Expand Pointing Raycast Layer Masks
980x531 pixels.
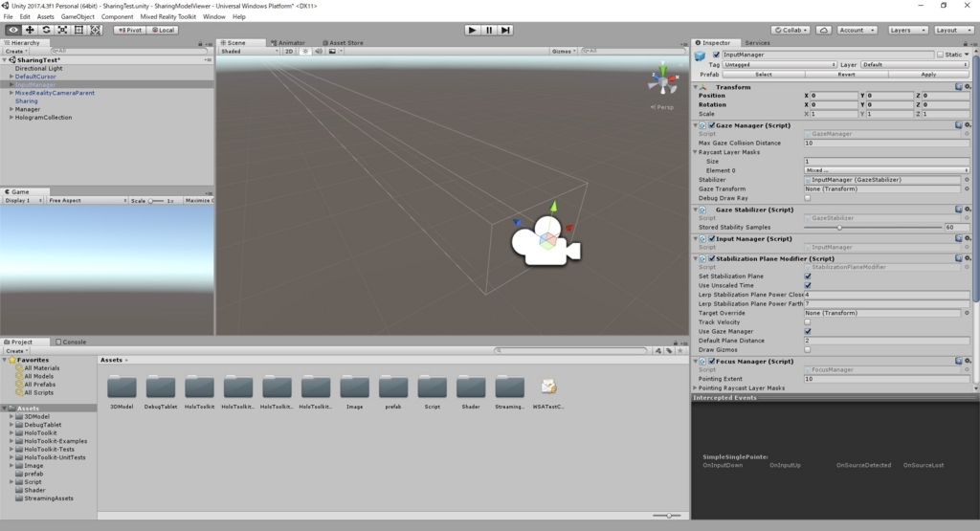click(696, 387)
